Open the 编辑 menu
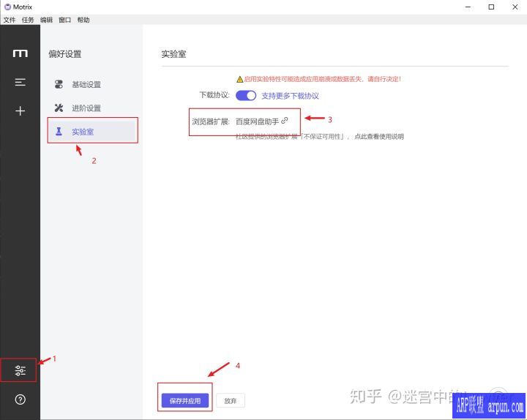The width and height of the screenshot is (527, 420). [46, 20]
